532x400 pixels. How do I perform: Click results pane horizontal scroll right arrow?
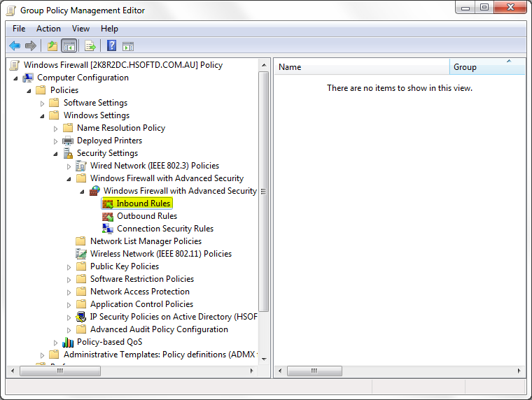pyautogui.click(x=519, y=371)
